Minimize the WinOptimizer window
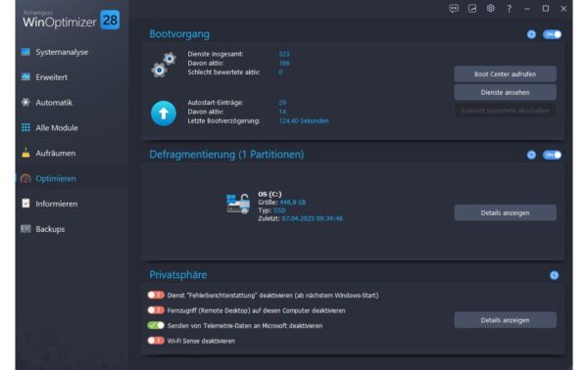The width and height of the screenshot is (588, 370). pyautogui.click(x=527, y=9)
